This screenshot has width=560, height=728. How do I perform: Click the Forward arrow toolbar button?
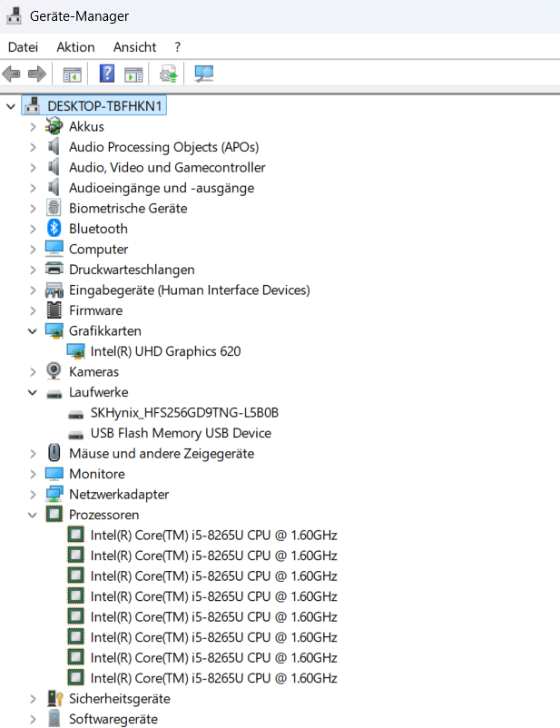point(37,74)
